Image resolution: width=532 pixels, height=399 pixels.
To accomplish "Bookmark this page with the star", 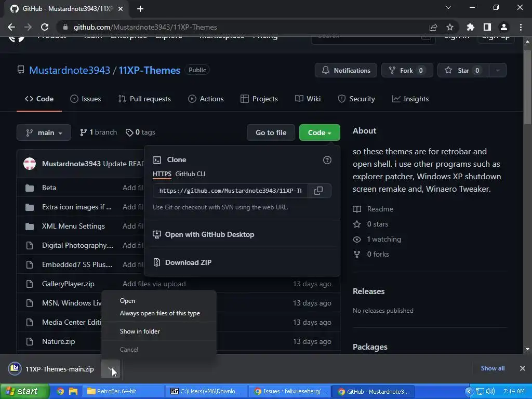I will (450, 27).
